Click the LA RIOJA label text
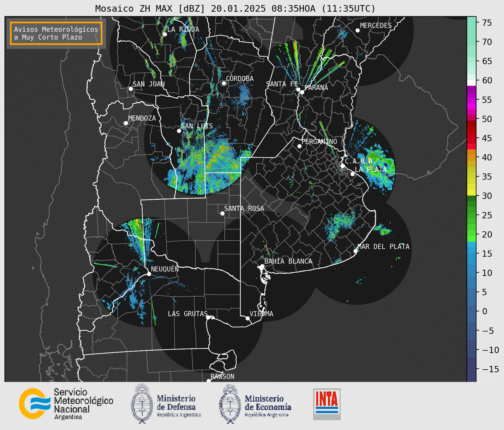 pos(183,30)
